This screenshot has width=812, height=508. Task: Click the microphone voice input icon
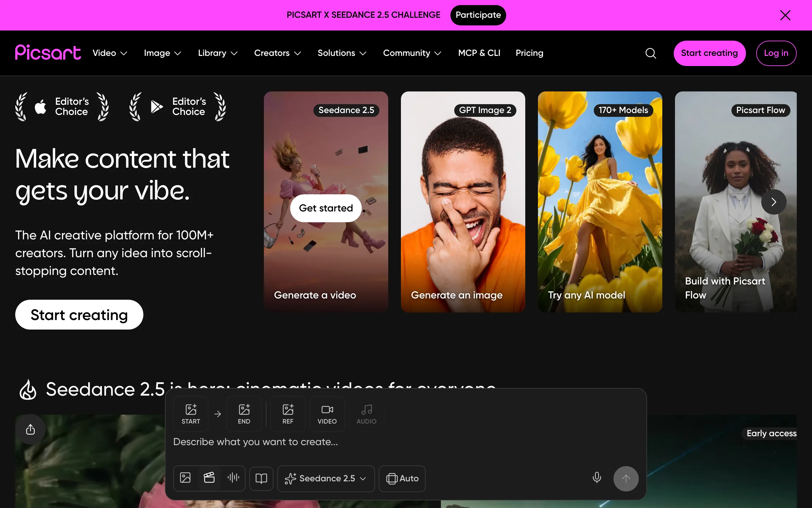pos(597,478)
